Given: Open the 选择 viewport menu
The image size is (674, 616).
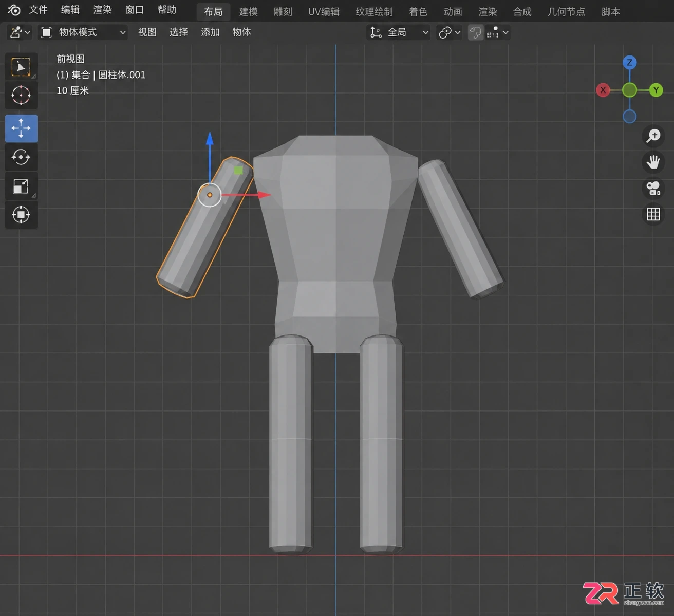Looking at the screenshot, I should click(179, 32).
